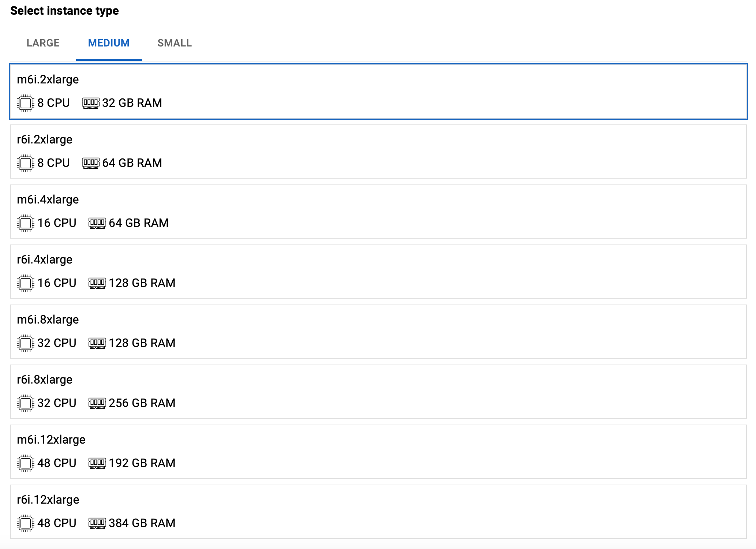
Task: Pick the r6i.8xlarge instance card
Action: pyautogui.click(x=378, y=392)
